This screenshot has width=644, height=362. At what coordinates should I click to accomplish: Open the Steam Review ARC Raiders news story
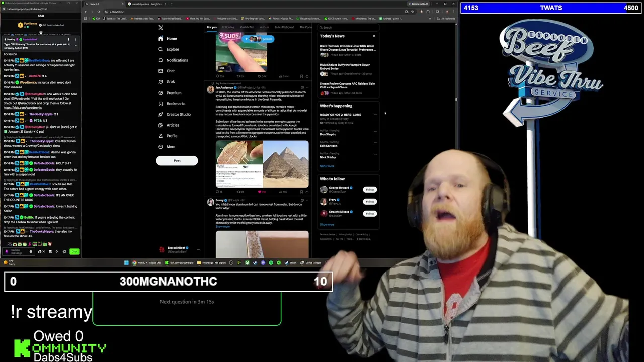pyautogui.click(x=348, y=88)
